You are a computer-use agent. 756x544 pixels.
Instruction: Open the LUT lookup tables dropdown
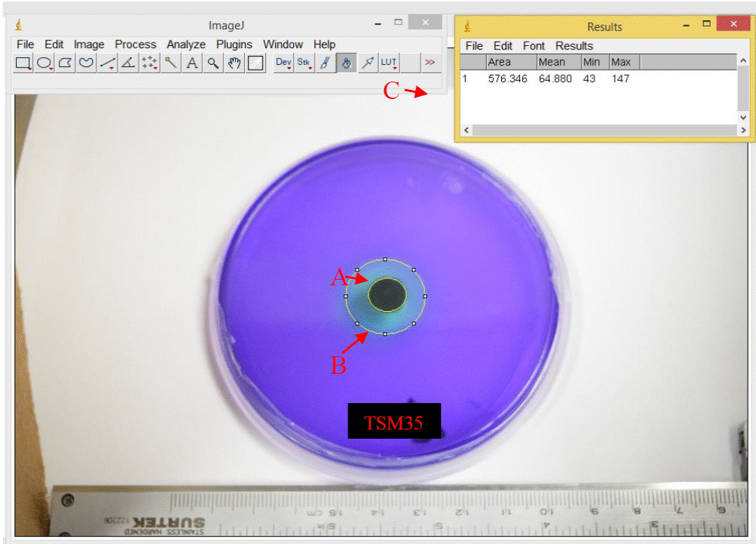point(389,63)
